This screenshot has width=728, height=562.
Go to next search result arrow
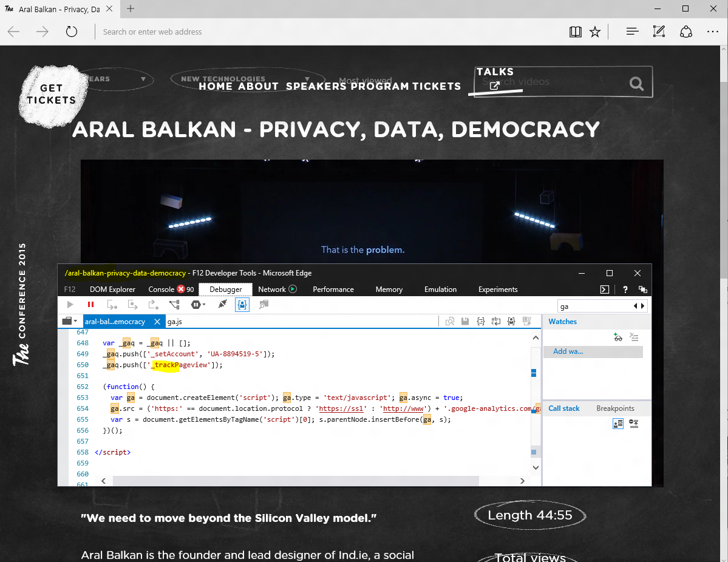pos(642,306)
